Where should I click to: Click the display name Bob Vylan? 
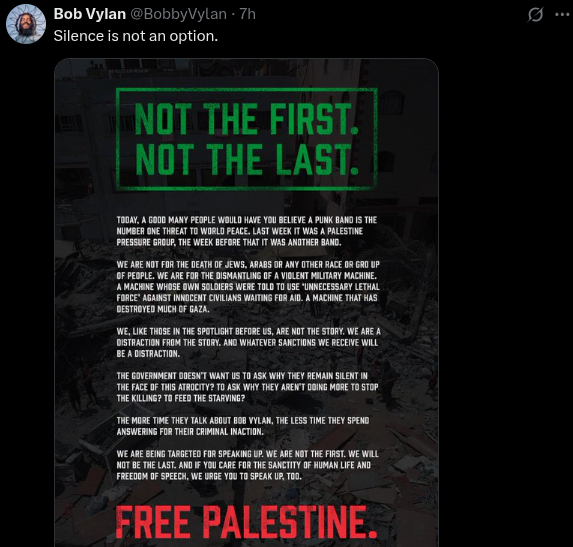[90, 14]
